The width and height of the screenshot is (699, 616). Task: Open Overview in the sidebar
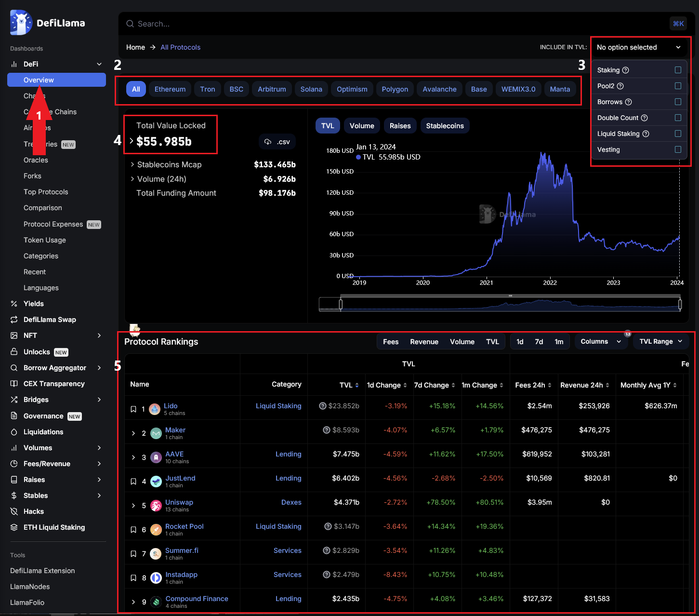click(x=56, y=80)
